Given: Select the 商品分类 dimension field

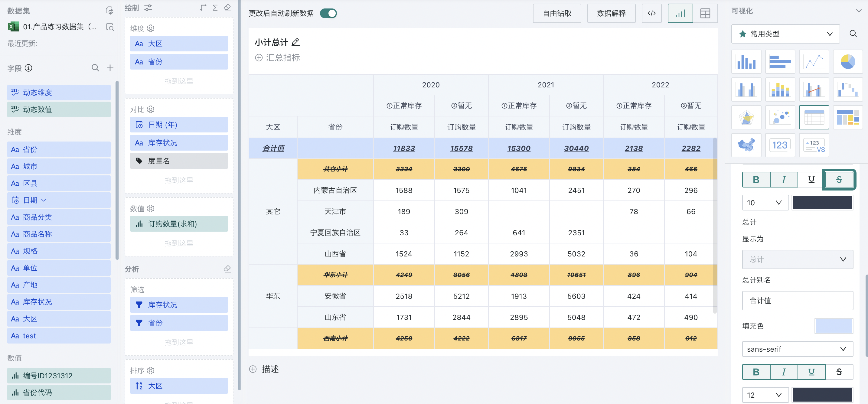Looking at the screenshot, I should [x=59, y=217].
